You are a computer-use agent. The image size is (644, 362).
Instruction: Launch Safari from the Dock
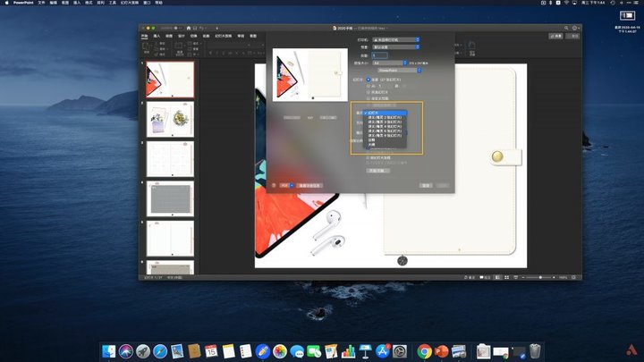(160, 351)
